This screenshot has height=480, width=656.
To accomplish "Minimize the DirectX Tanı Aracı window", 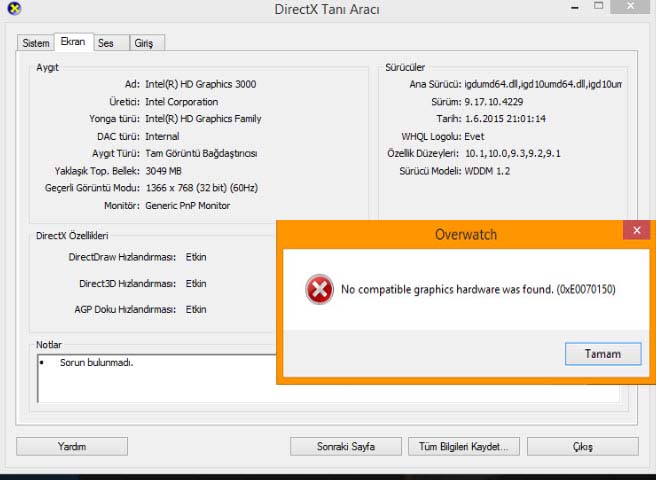I will pyautogui.click(x=575, y=7).
